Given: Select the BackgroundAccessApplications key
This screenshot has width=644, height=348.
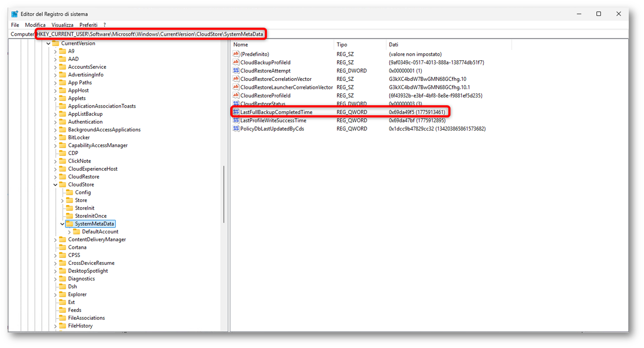Looking at the screenshot, I should [x=104, y=130].
